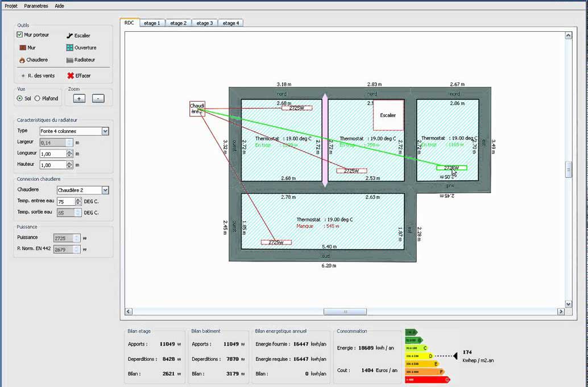This screenshot has width=588, height=387.
Task: Select the Chaudiere boiler tool
Action: [33, 60]
